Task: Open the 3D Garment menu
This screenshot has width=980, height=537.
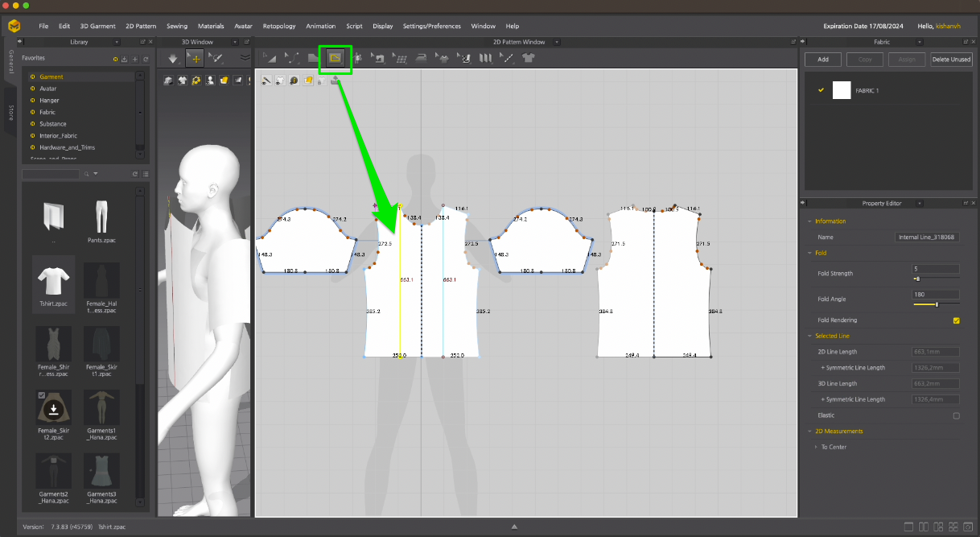Action: [97, 26]
